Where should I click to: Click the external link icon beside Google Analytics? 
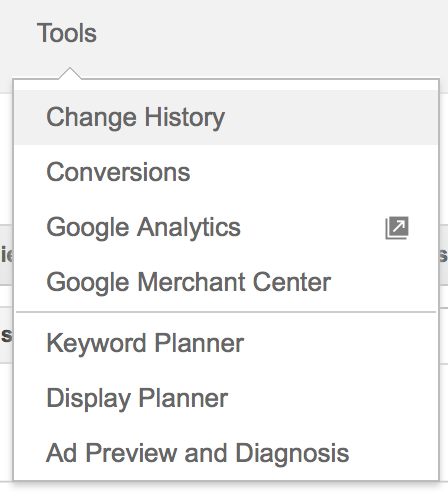coord(397,228)
